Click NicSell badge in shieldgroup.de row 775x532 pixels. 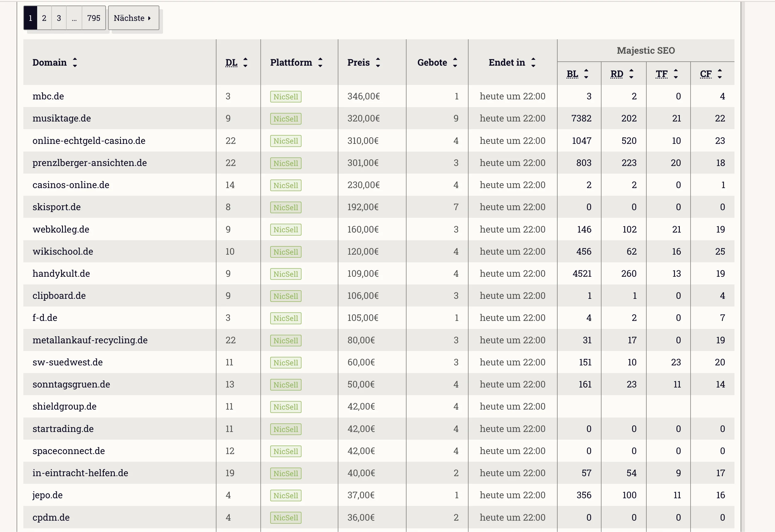click(286, 407)
